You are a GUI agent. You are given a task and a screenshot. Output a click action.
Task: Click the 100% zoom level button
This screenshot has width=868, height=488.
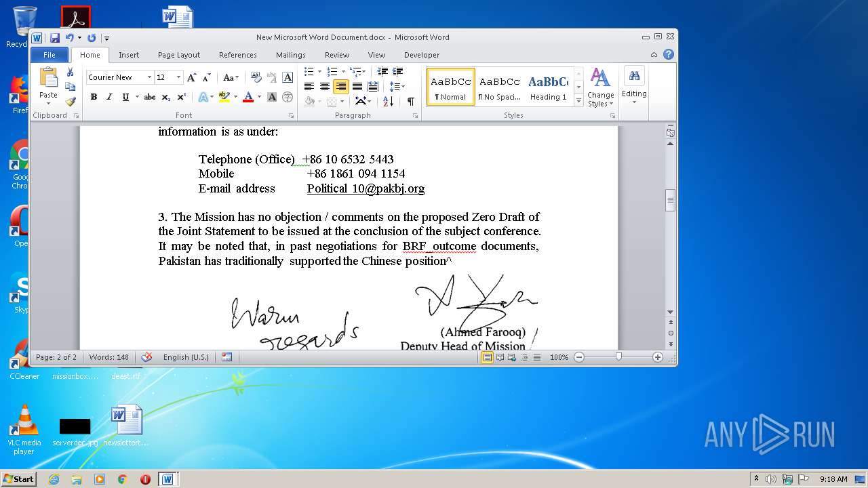559,357
